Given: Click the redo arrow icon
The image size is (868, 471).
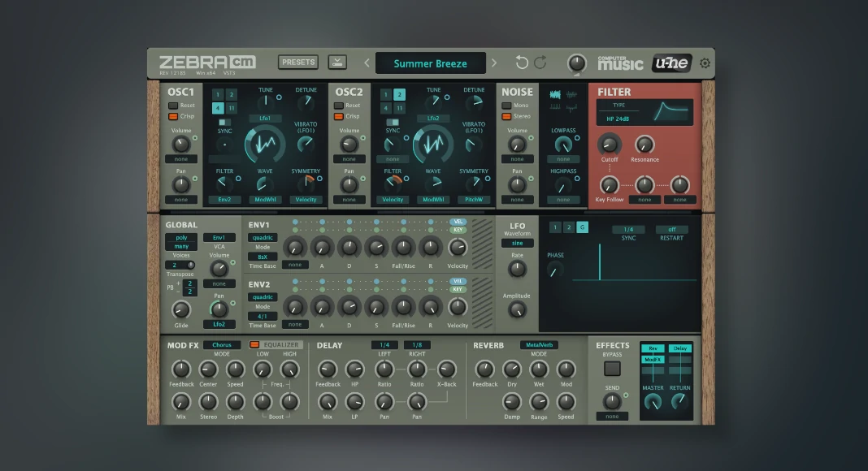Looking at the screenshot, I should (540, 63).
